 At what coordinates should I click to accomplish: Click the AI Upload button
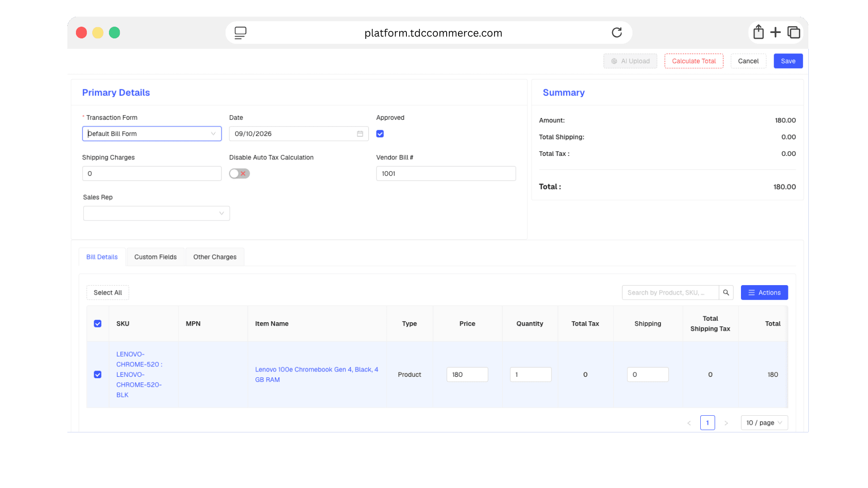[630, 61]
